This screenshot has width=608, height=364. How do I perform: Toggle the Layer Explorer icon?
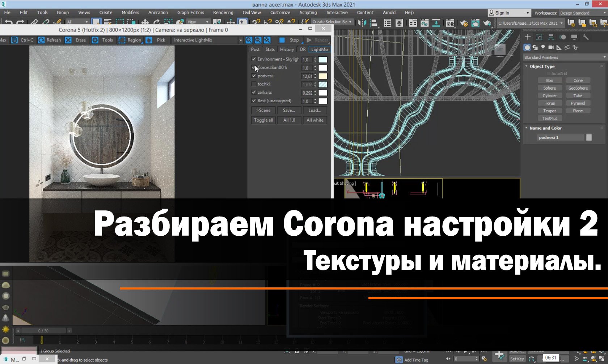[x=399, y=23]
